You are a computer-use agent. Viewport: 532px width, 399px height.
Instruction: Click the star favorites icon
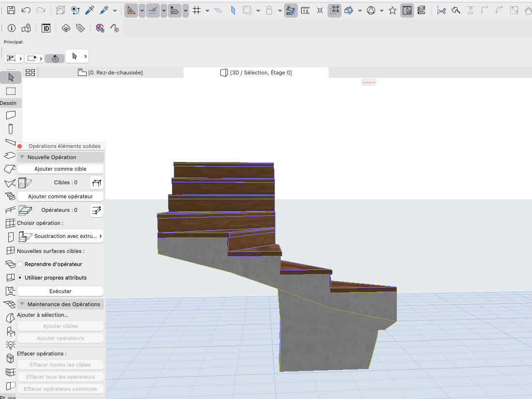[393, 11]
